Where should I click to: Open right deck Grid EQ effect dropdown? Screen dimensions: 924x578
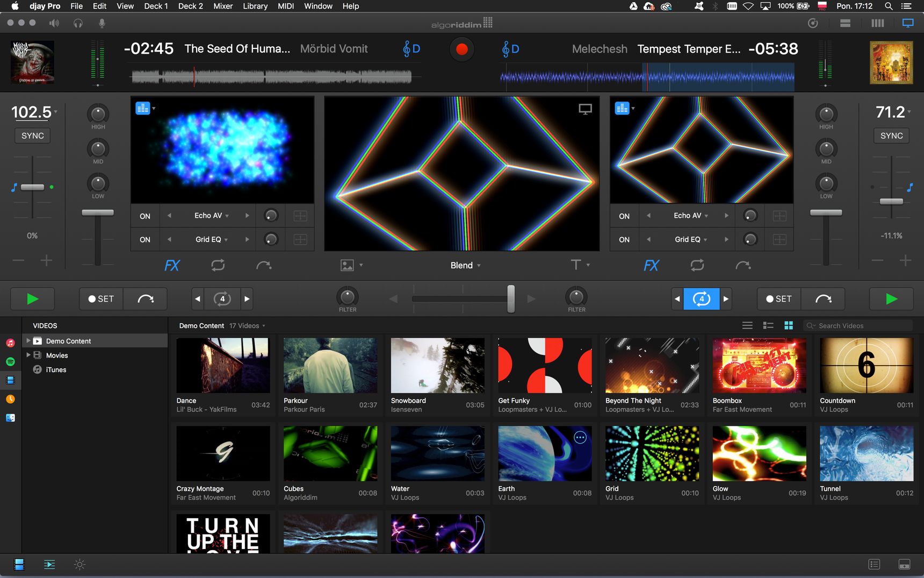point(691,239)
